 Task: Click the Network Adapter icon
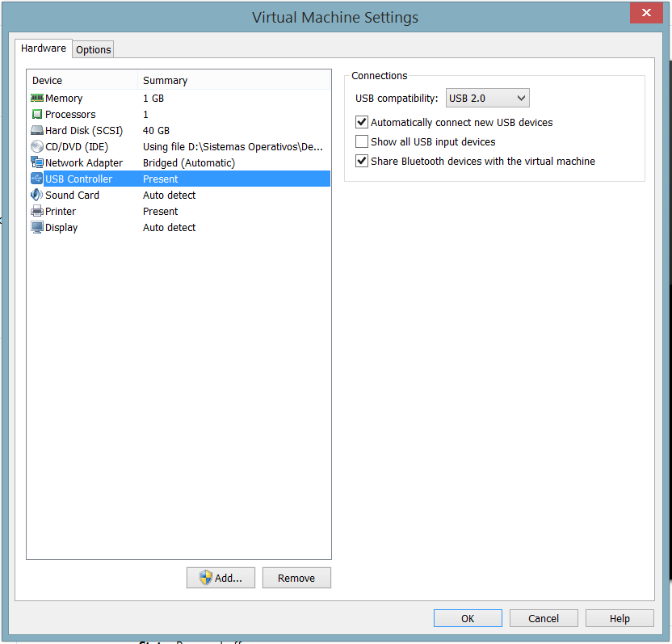37,162
